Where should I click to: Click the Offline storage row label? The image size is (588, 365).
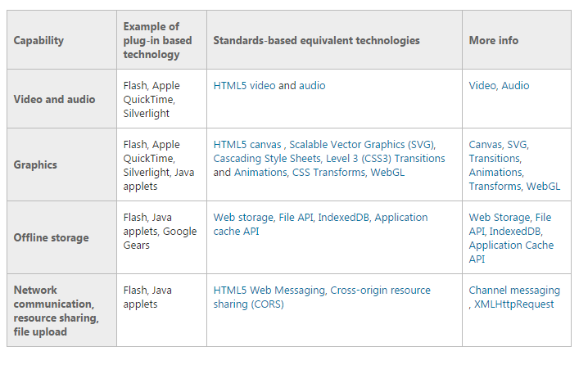coord(52,238)
